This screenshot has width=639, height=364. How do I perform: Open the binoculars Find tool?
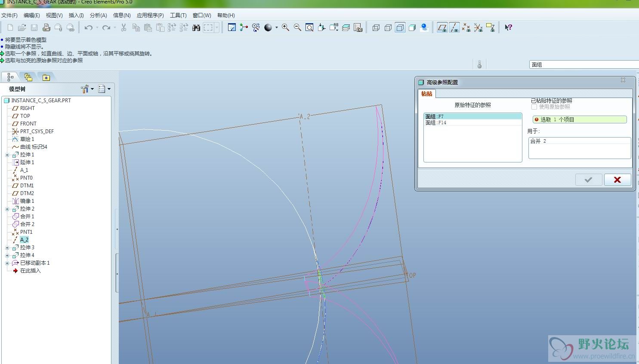coord(196,28)
